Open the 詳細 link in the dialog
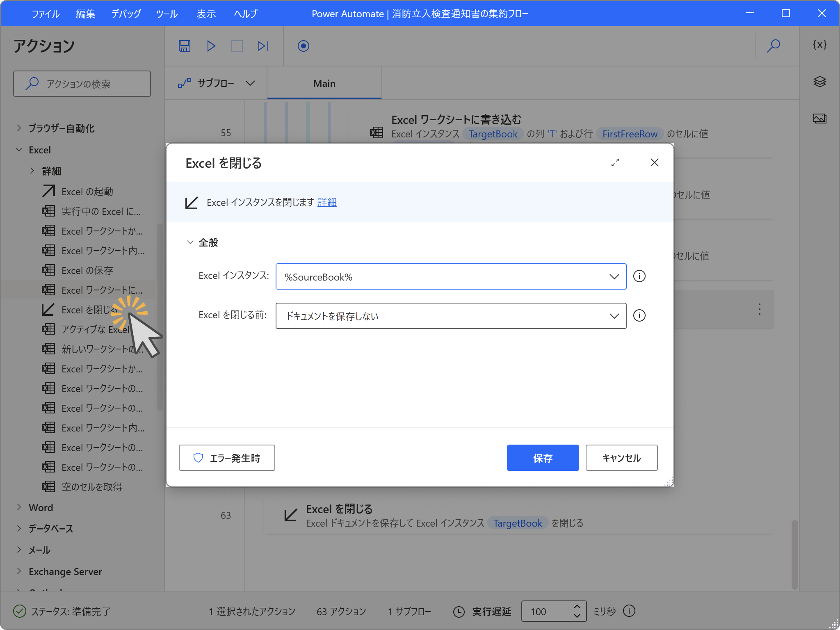This screenshot has width=840, height=630. coord(327,202)
